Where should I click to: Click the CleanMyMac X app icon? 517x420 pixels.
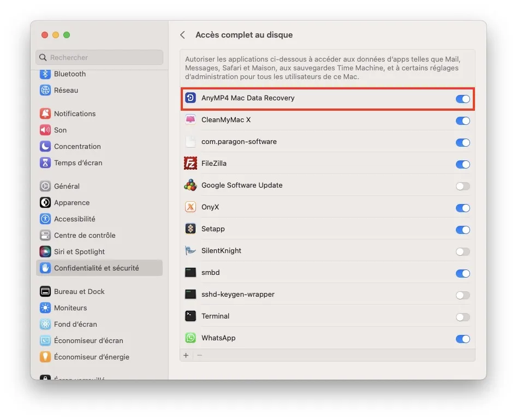(x=190, y=121)
